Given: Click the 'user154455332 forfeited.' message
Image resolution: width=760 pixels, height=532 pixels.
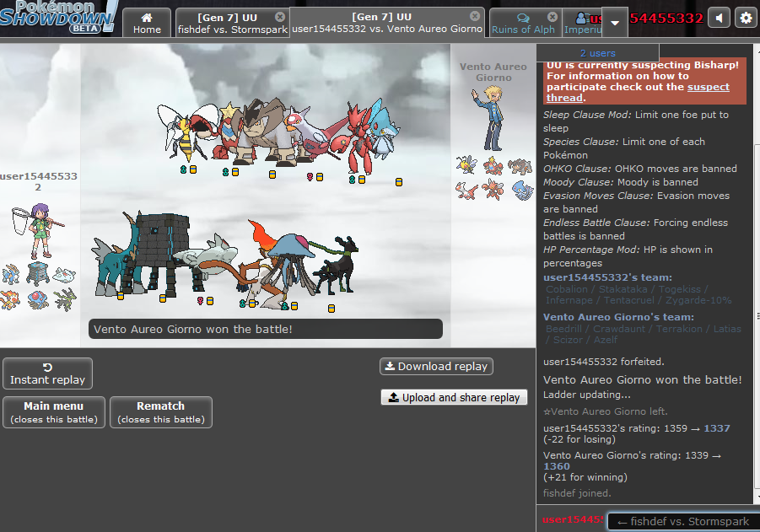Looking at the screenshot, I should coord(603,362).
